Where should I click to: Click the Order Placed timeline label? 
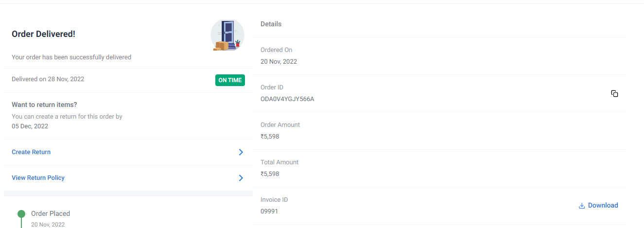(x=51, y=214)
